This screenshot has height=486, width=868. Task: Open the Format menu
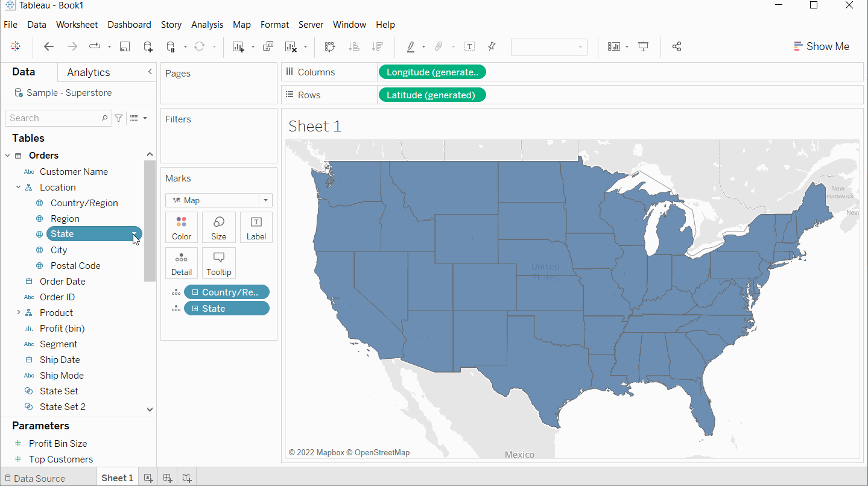coord(274,25)
